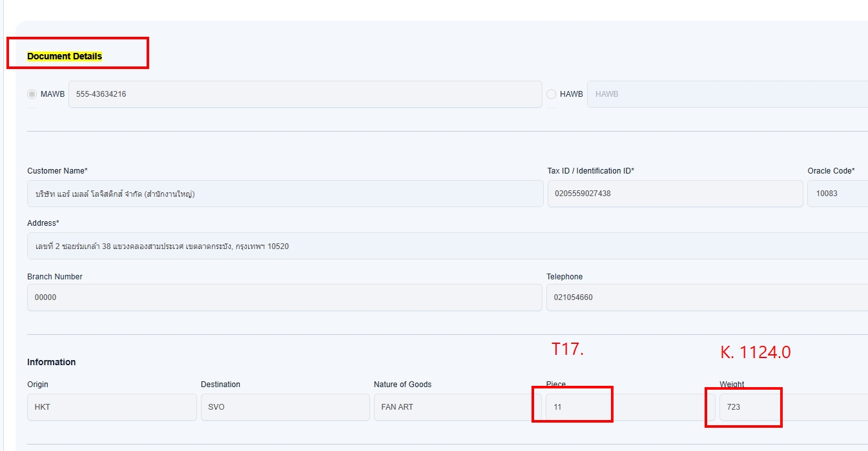Image resolution: width=868 pixels, height=451 pixels.
Task: Click the red K. 1124.0 annotation
Action: 755,352
